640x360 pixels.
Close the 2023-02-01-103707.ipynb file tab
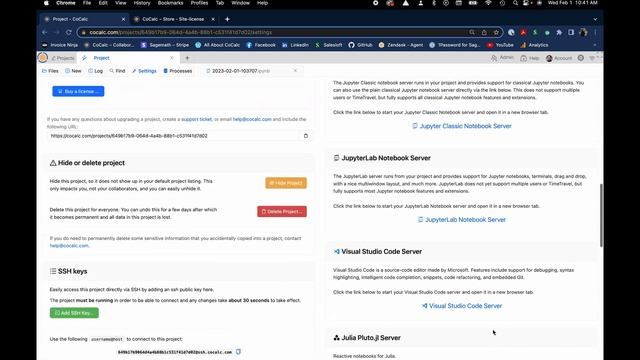[x=296, y=71]
